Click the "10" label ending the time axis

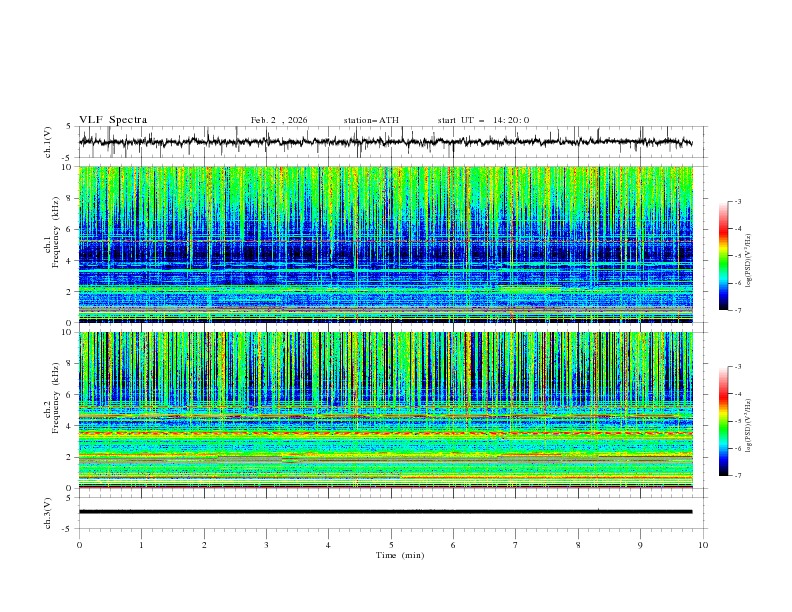coord(703,545)
